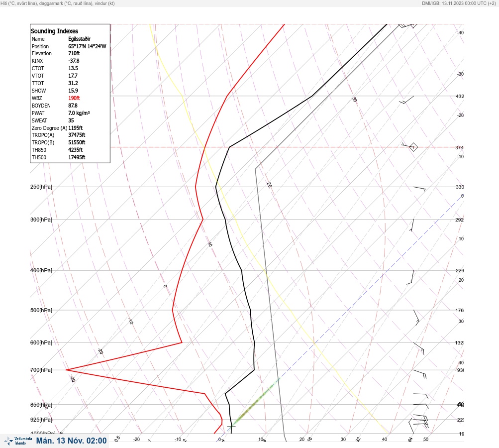The image size is (499, 448).
Task: Select the wind barb at the 500 hPa level
Action: pyautogui.click(x=416, y=318)
